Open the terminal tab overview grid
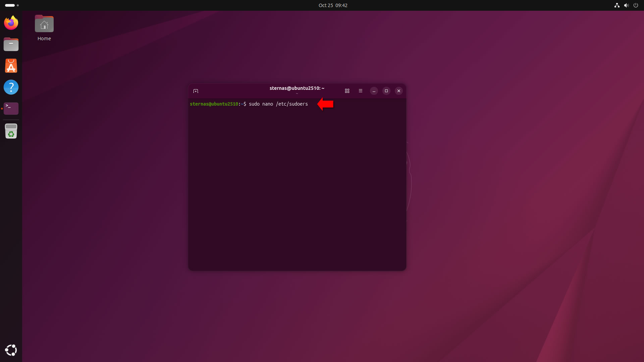Image resolution: width=644 pixels, height=362 pixels. point(347,91)
